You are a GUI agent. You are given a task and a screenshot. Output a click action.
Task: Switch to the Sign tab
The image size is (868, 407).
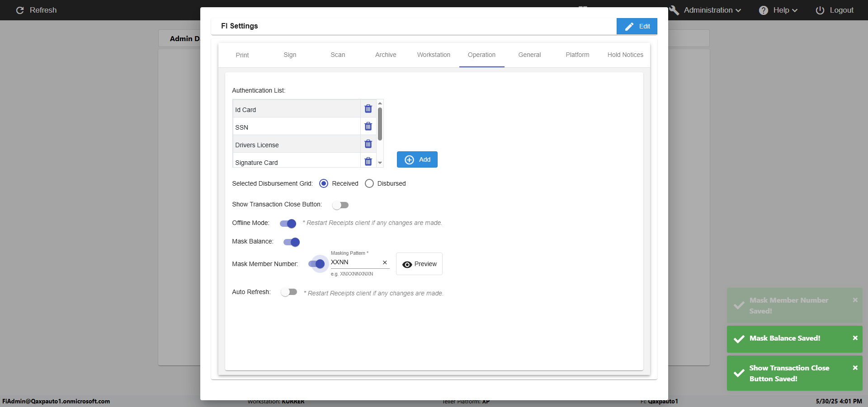290,55
